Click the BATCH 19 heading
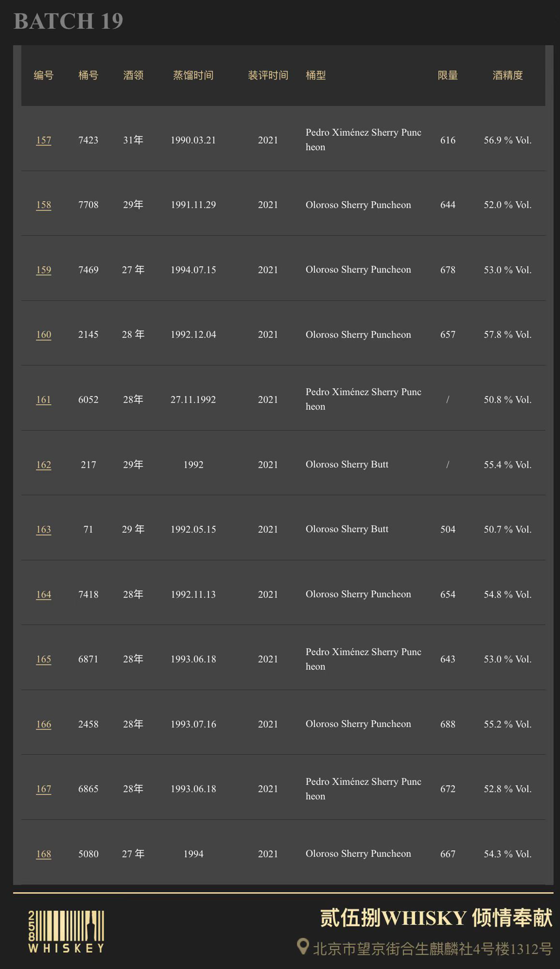Screen dimensions: 560x969 (68, 21)
